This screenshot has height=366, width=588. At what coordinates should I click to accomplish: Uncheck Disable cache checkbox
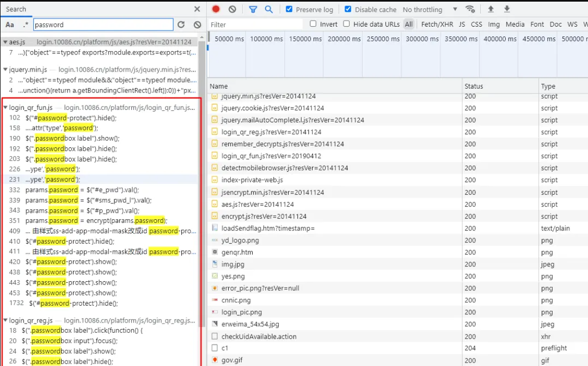(x=348, y=9)
